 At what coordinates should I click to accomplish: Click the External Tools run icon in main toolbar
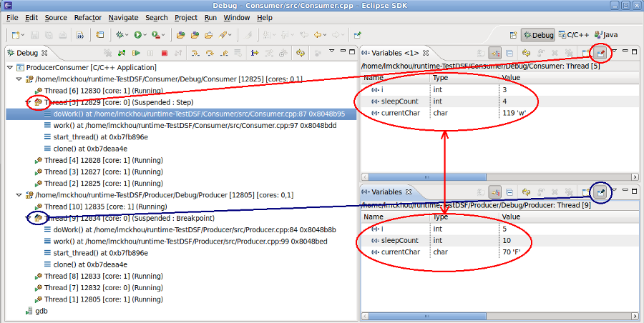[x=156, y=35]
